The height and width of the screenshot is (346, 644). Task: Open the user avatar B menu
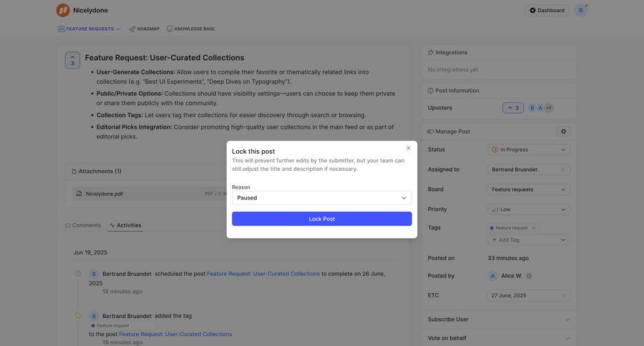pos(581,10)
